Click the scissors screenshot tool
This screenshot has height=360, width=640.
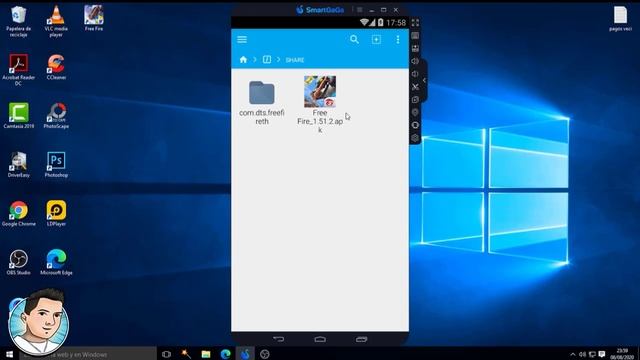(x=415, y=87)
